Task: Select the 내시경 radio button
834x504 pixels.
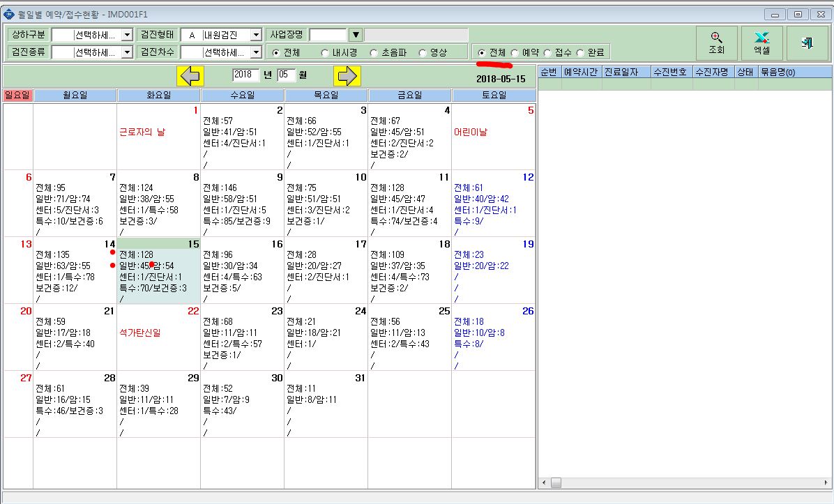Action: 325,53
